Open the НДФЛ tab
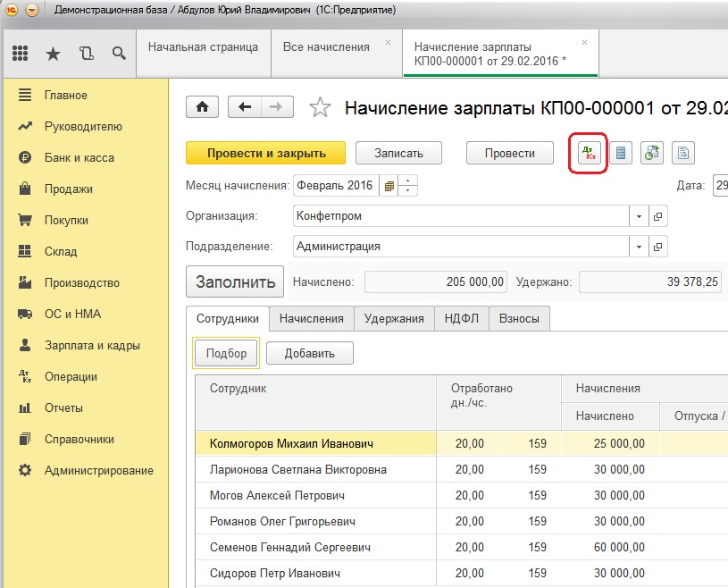 click(462, 319)
